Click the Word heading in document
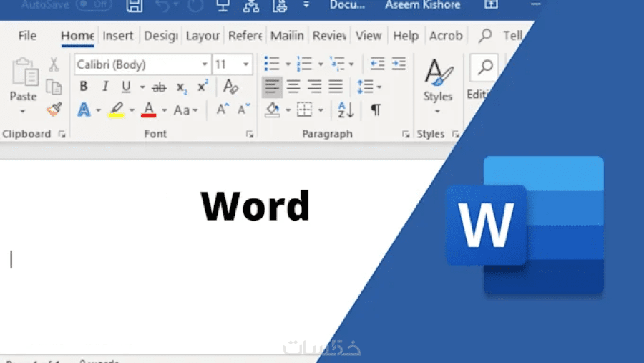This screenshot has height=363, width=644. tap(255, 205)
